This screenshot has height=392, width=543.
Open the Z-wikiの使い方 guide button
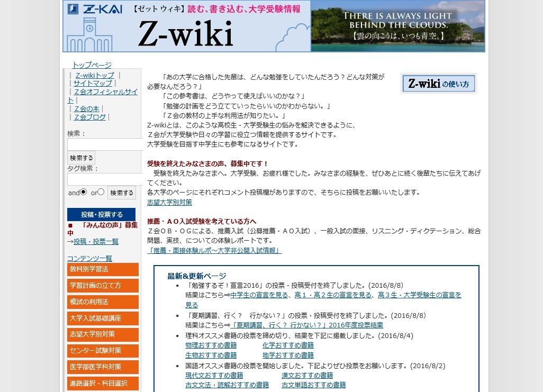tap(438, 83)
